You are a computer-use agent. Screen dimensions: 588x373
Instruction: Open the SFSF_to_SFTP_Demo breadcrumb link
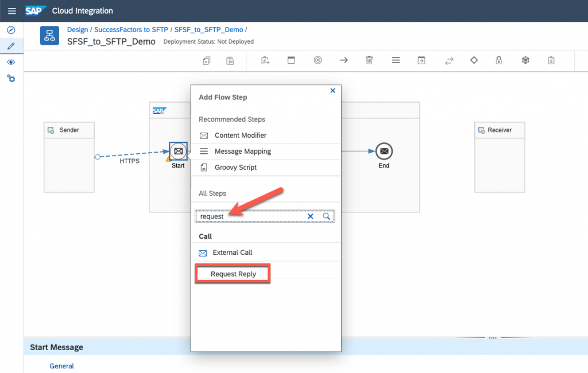(x=208, y=30)
